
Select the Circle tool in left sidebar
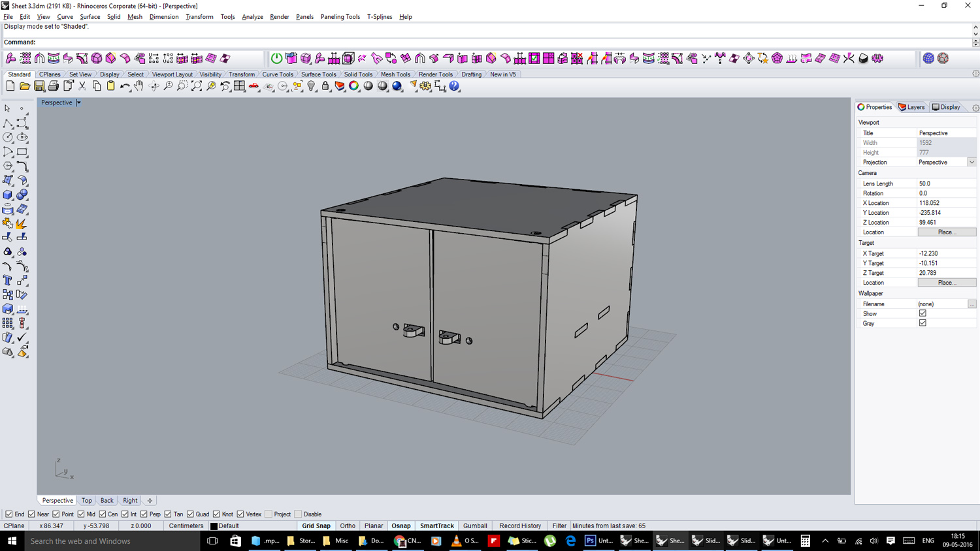click(x=8, y=137)
